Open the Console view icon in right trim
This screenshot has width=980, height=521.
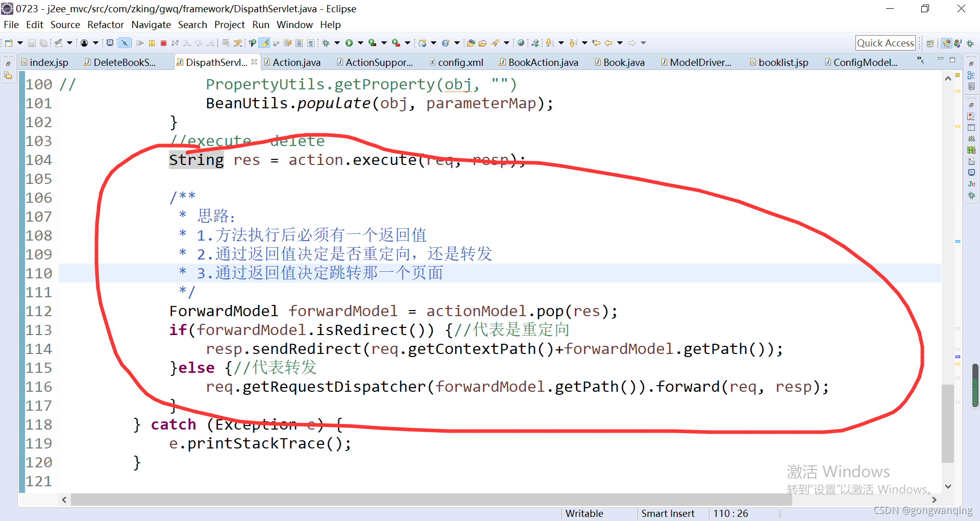click(971, 173)
